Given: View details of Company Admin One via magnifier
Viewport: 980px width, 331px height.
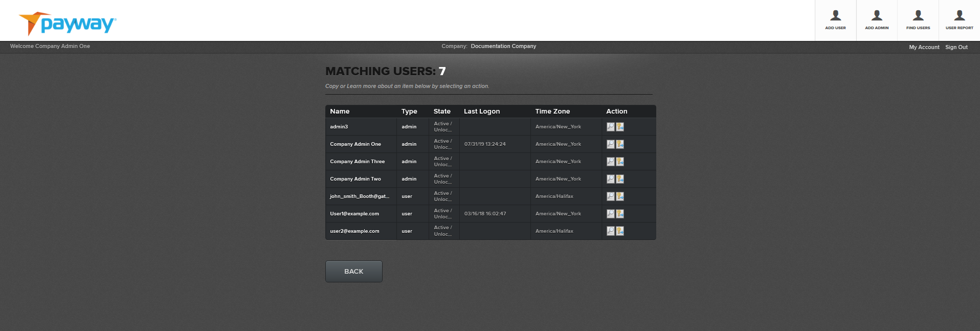Looking at the screenshot, I should click(610, 144).
